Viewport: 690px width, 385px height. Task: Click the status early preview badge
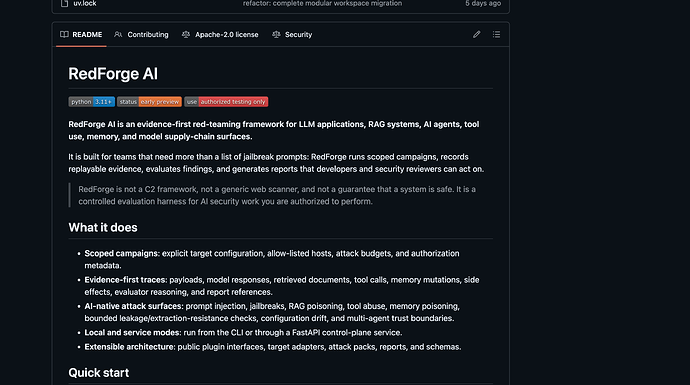click(x=149, y=102)
